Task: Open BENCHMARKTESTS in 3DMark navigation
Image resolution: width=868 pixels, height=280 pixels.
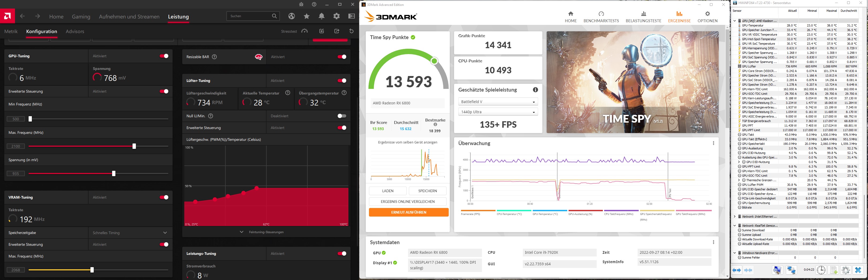Action: (x=601, y=17)
